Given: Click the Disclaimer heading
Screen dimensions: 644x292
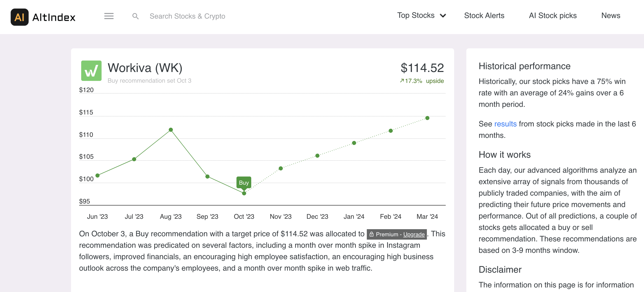Looking at the screenshot, I should (500, 270).
